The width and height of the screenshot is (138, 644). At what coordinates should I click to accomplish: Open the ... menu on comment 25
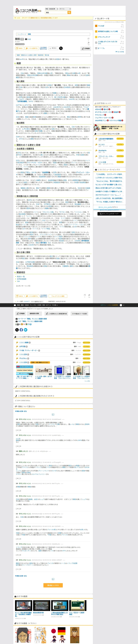pos(64,560)
